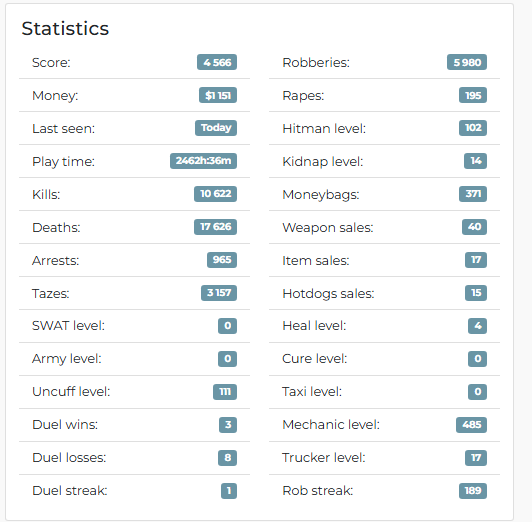Click the Kidnap level badge 14
532x522 pixels.
coord(475,161)
